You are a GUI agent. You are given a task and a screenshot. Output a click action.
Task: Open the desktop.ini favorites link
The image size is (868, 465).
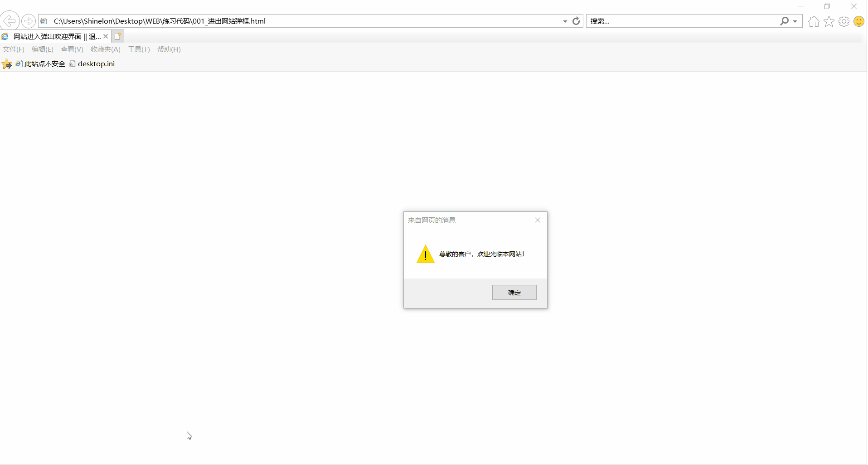96,64
